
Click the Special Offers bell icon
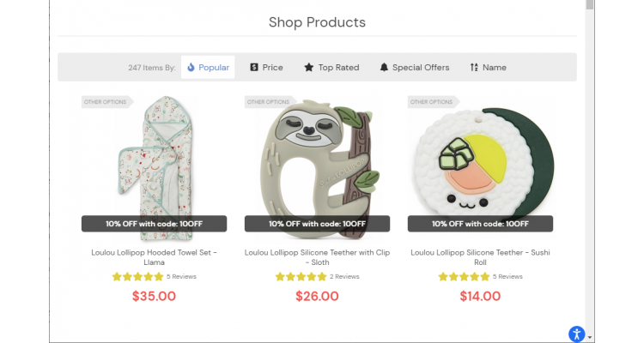click(384, 67)
